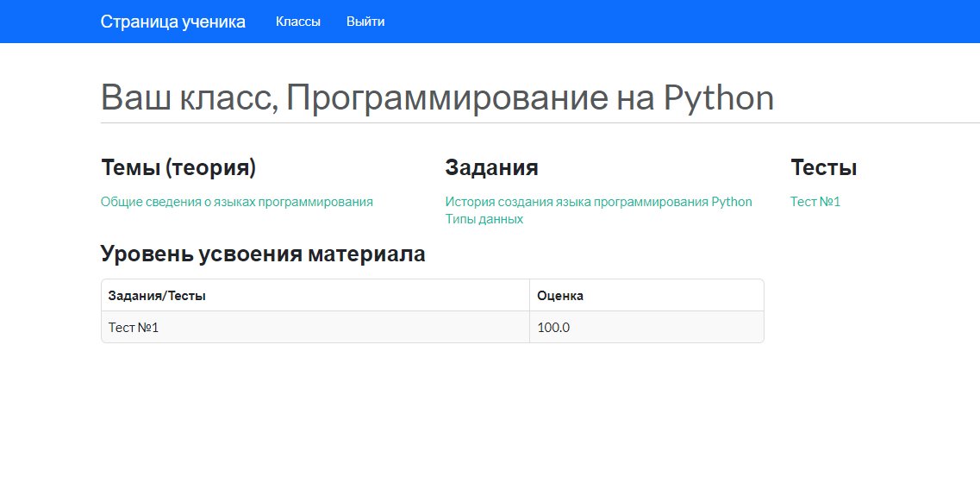Image resolution: width=980 pixels, height=489 pixels.
Task: Click the Тест №1 table cell
Action: coord(315,327)
